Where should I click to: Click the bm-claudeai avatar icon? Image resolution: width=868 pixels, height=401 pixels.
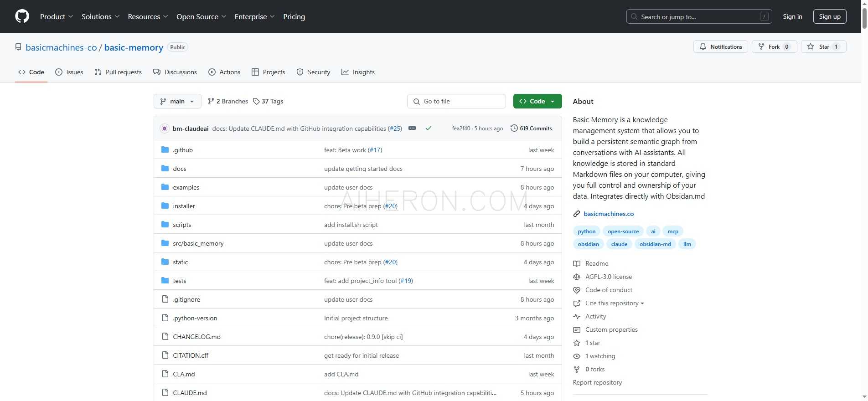(165, 129)
